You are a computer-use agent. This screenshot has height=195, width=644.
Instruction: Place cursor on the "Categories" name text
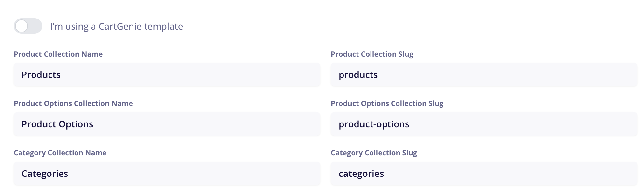(45, 174)
